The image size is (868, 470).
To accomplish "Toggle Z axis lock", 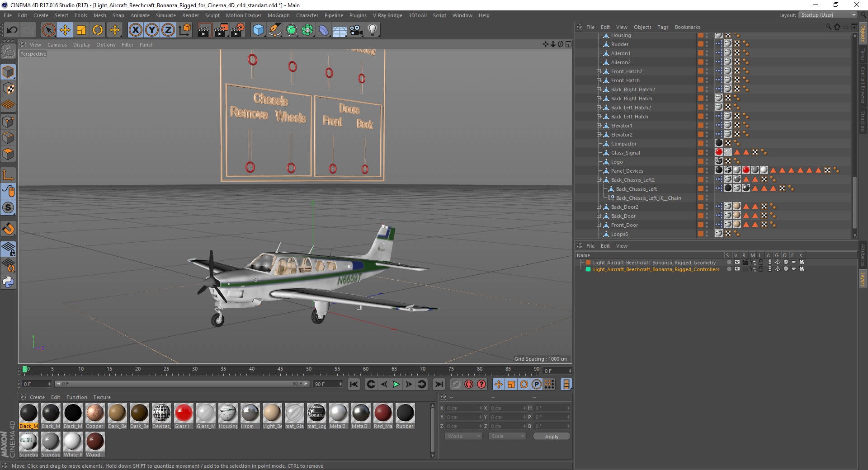I will [x=168, y=30].
